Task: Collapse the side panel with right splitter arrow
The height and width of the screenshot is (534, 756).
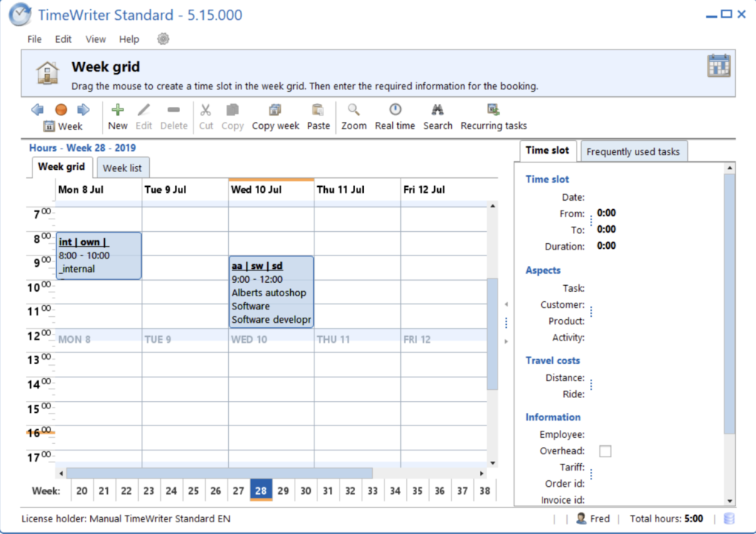Action: [x=506, y=341]
